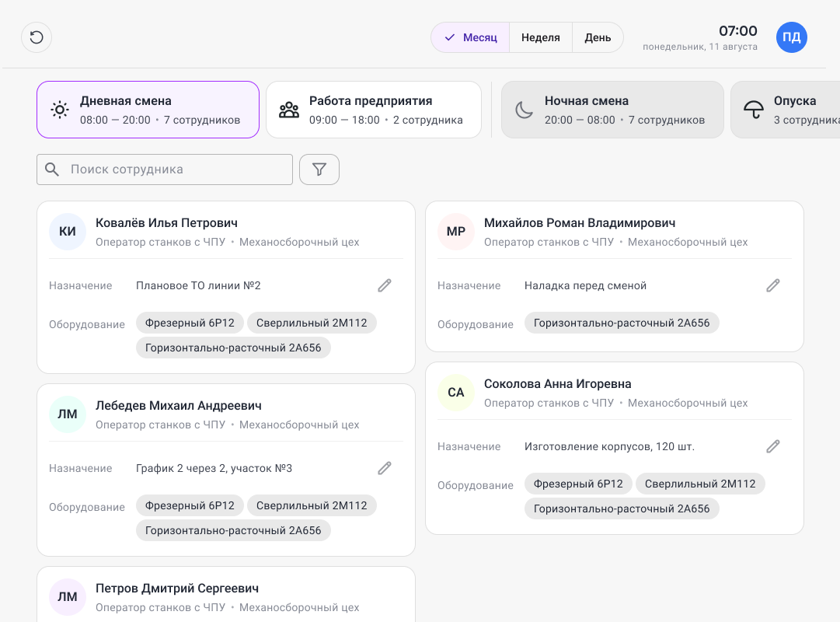Click Ковалёв's Сверлильный 2М112 chip

click(x=312, y=323)
